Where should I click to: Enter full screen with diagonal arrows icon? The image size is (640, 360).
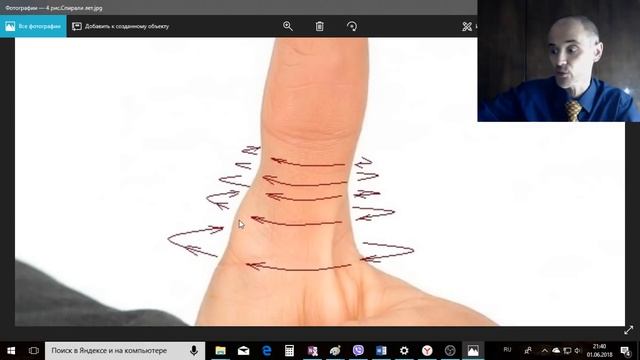629,330
